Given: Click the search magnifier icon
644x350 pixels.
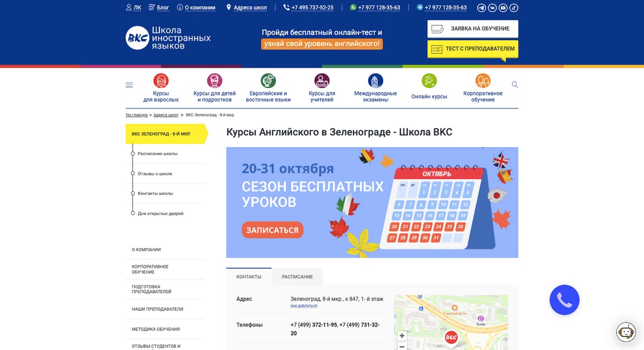Looking at the screenshot, I should coord(515,85).
